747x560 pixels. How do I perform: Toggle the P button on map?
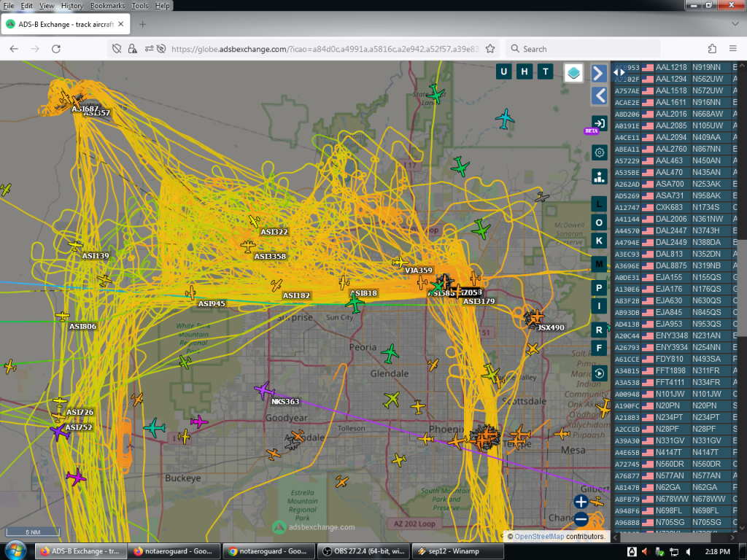(600, 287)
